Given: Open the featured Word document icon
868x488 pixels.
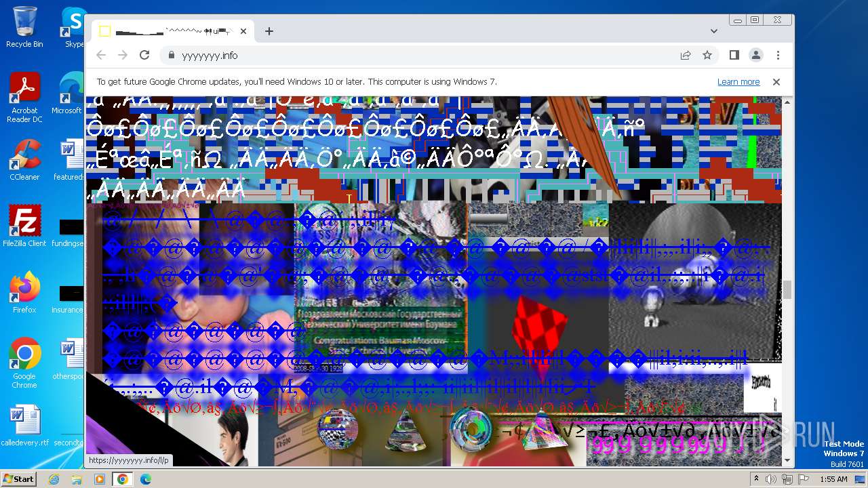Looking at the screenshot, I should click(x=70, y=160).
